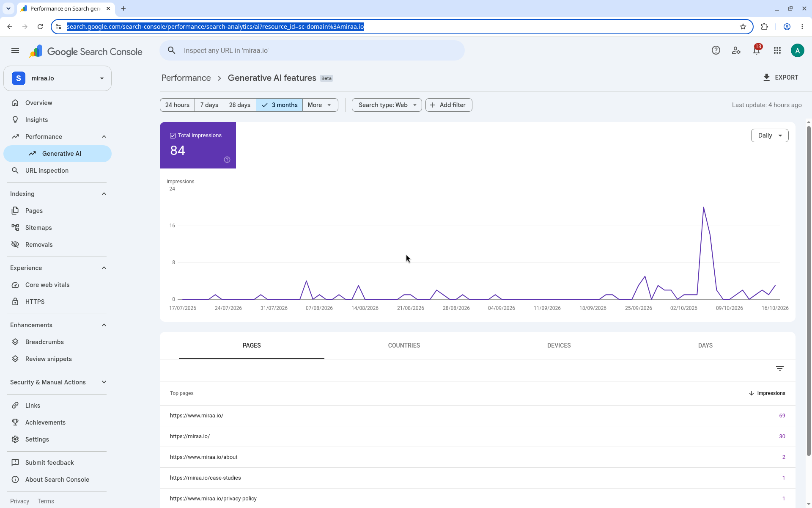
Task: Open URL inspection in sidebar
Action: [58, 171]
